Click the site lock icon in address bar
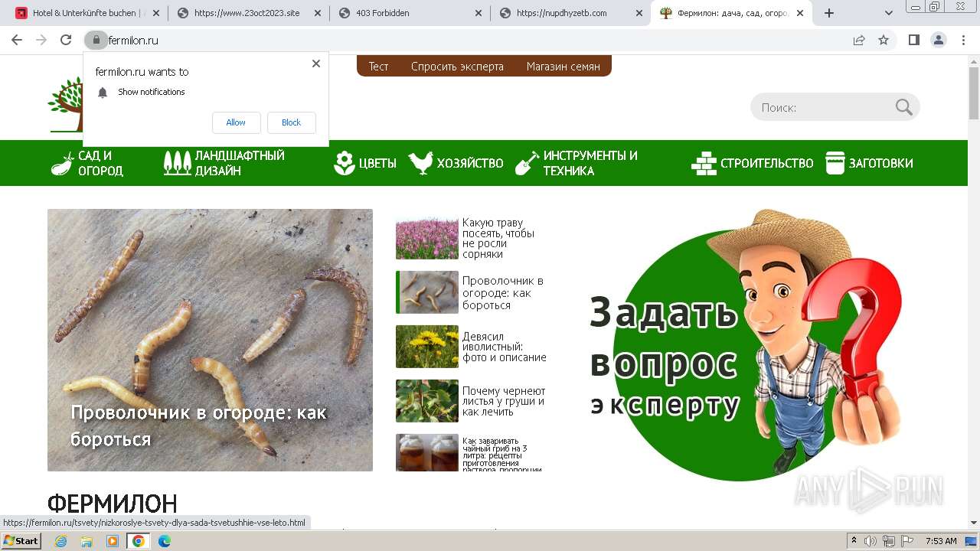The height and width of the screenshot is (551, 980). (x=96, y=40)
